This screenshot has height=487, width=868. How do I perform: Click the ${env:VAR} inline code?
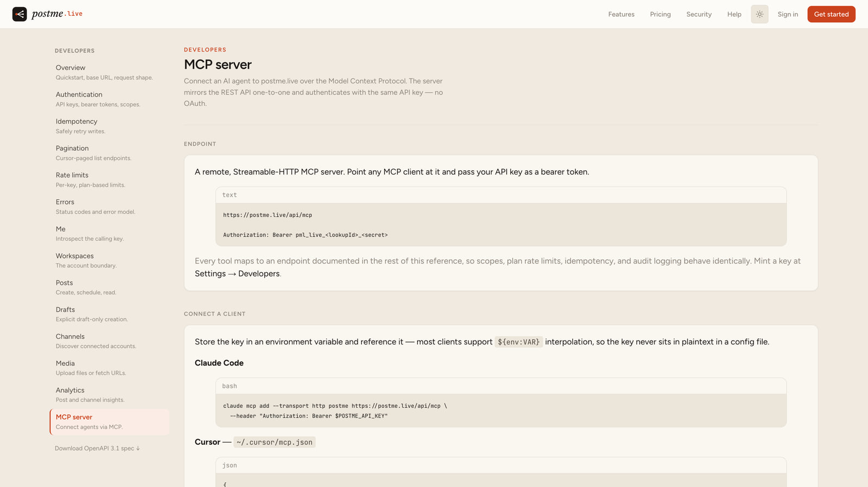[x=519, y=342]
